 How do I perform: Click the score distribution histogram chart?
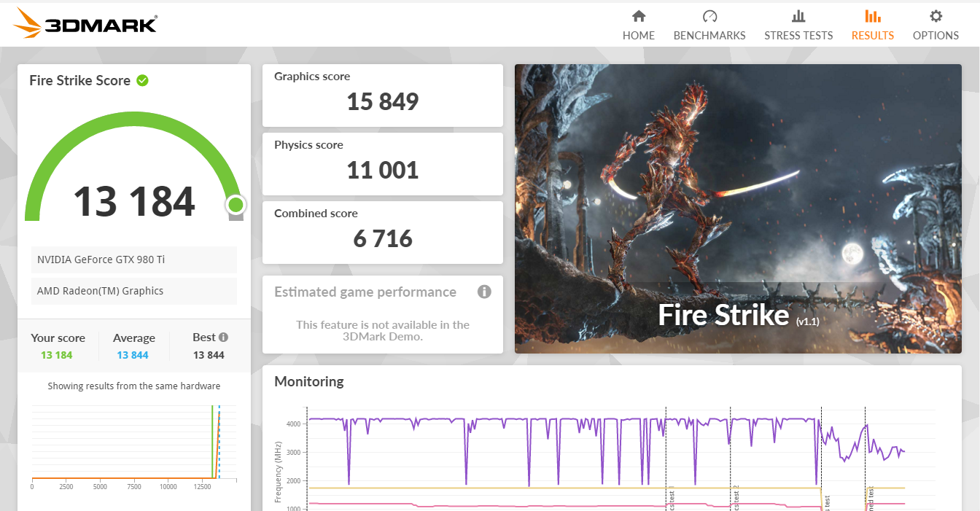[x=125, y=445]
